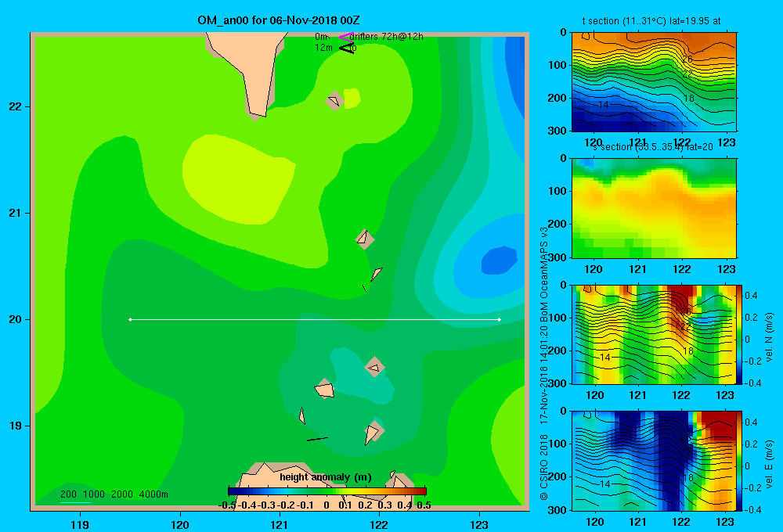Click the height anomaly colorbar
783x532 pixels.
(327, 491)
